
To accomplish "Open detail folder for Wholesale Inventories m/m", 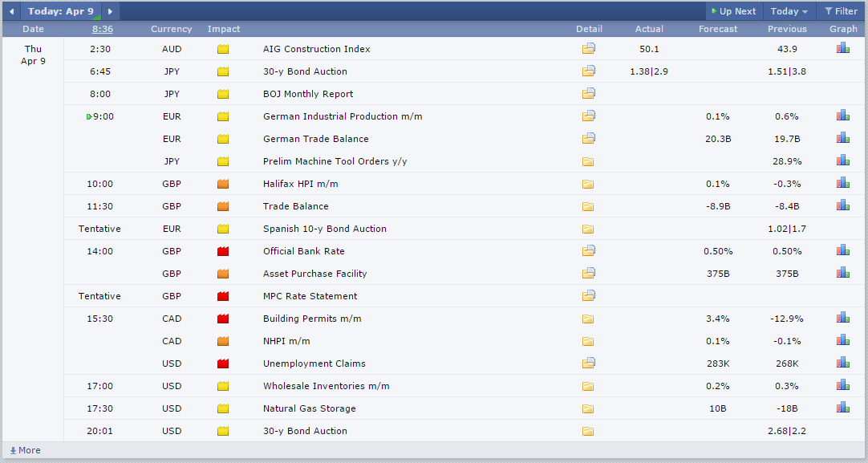I will (588, 387).
